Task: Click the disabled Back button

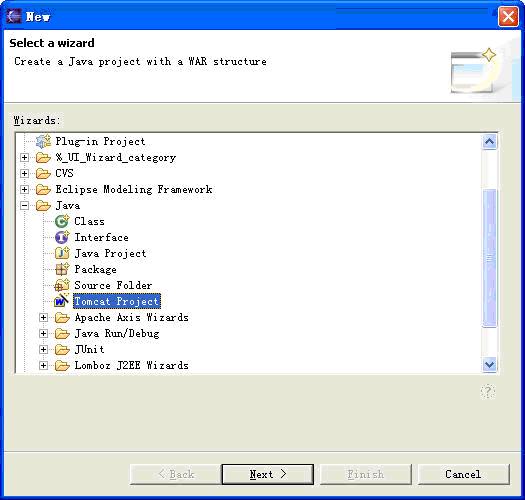Action: pyautogui.click(x=175, y=474)
